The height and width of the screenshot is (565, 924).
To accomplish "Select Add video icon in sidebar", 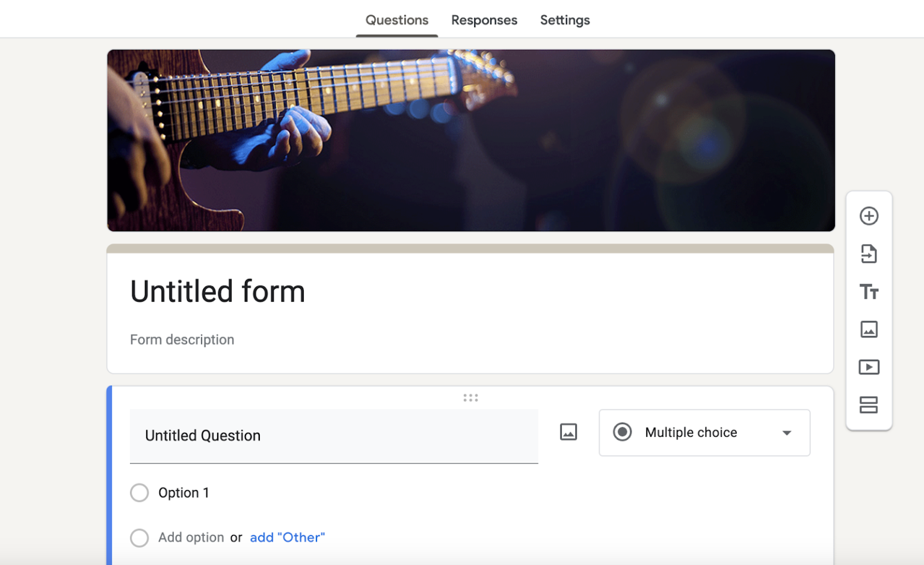I will (x=869, y=367).
